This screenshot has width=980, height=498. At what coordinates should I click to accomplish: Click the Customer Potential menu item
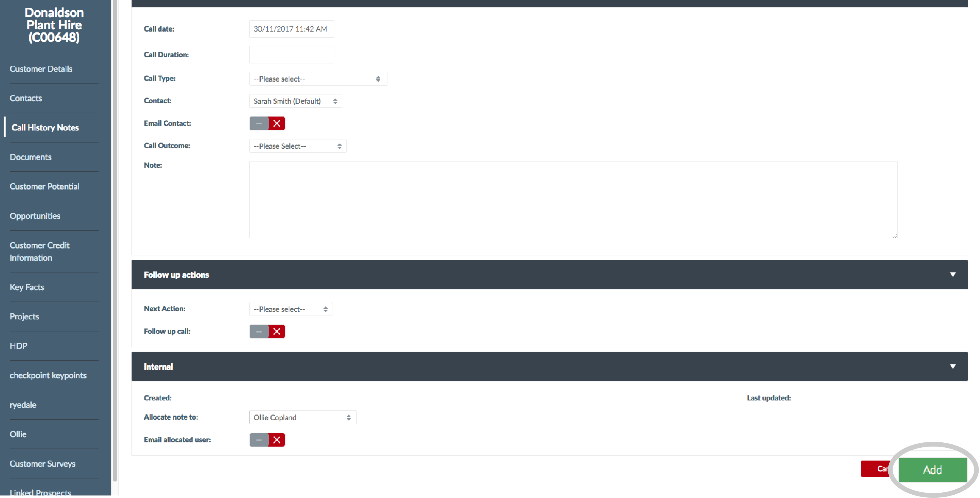pos(44,186)
